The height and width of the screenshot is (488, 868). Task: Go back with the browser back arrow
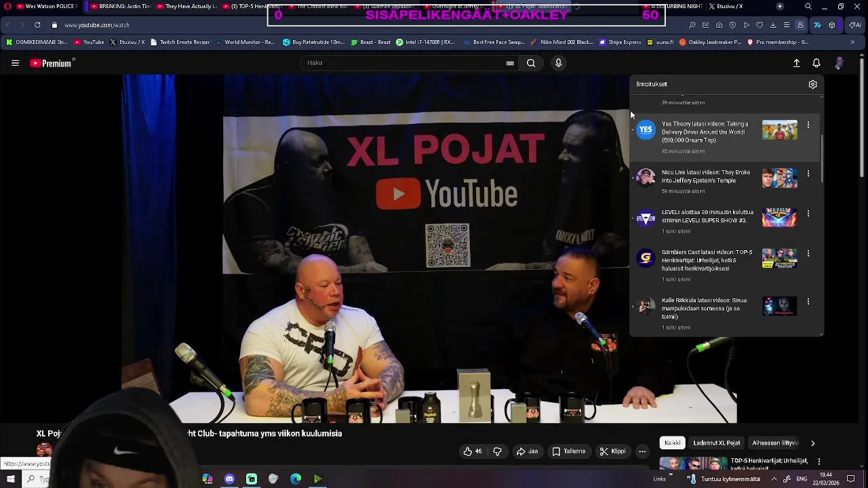[x=7, y=25]
